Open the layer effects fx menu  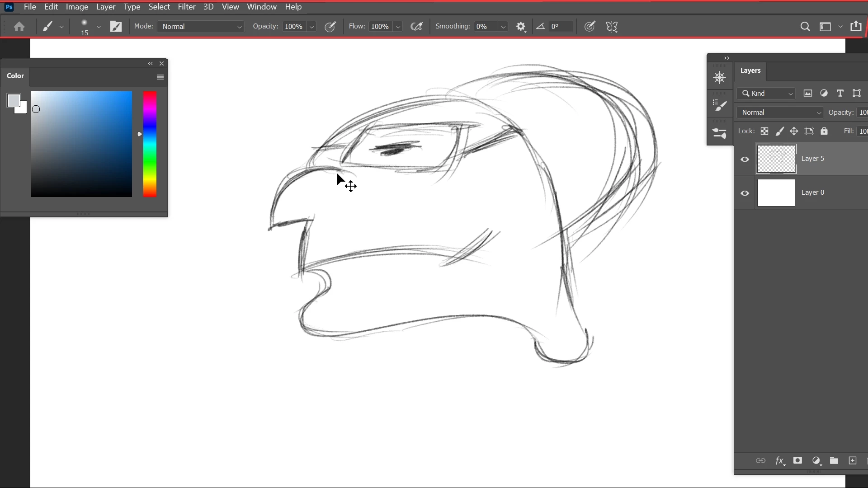[x=780, y=460]
